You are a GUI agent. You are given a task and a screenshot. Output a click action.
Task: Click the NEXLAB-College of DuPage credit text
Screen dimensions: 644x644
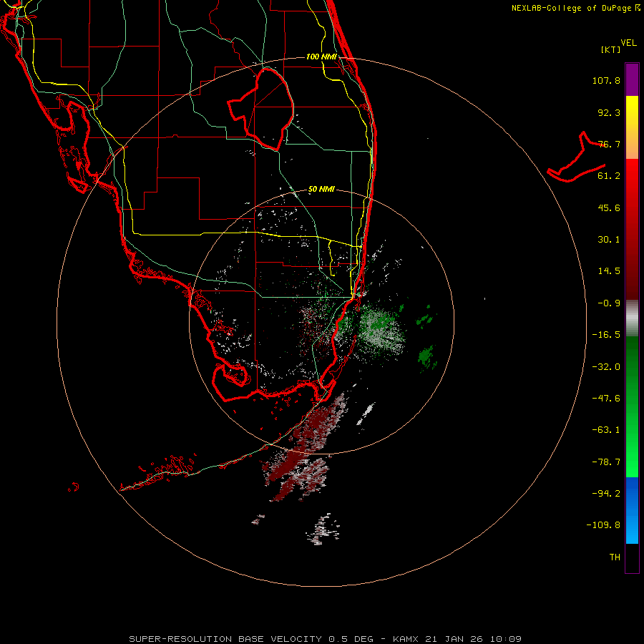click(x=576, y=8)
